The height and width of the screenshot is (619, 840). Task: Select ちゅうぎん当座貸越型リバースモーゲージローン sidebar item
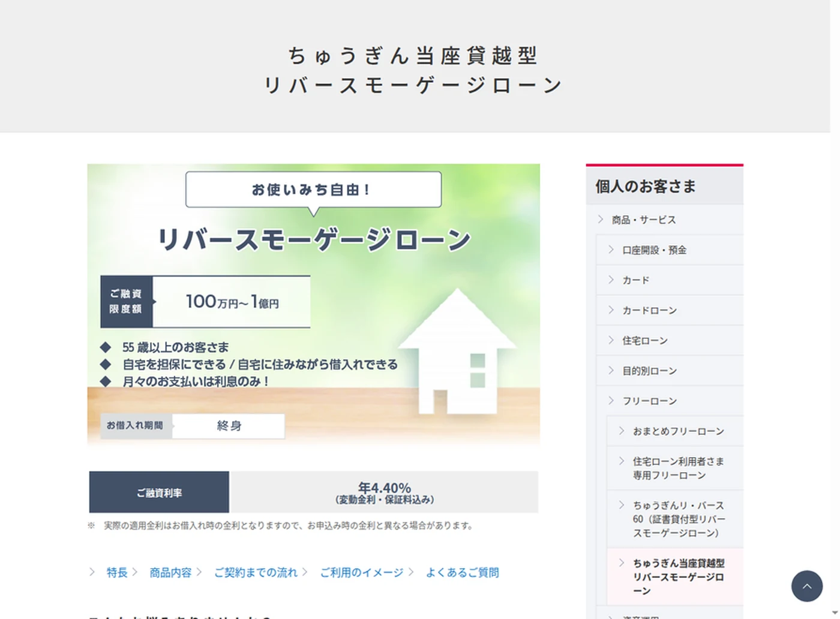click(675, 577)
